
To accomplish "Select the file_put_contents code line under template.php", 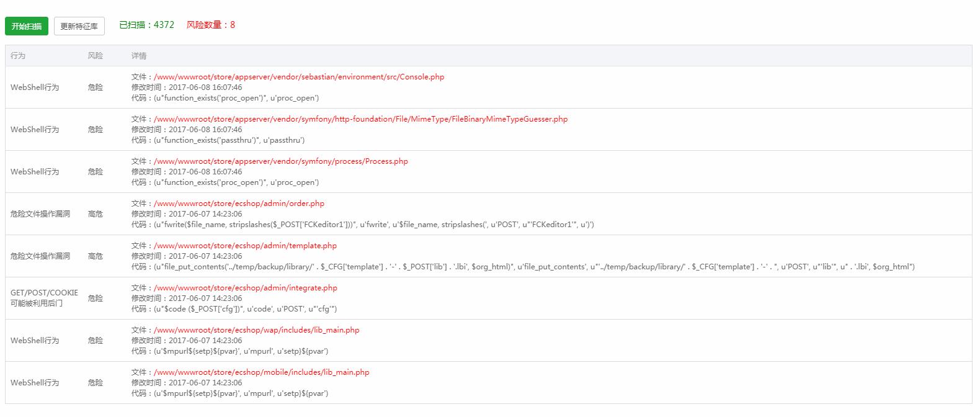I will (x=523, y=267).
